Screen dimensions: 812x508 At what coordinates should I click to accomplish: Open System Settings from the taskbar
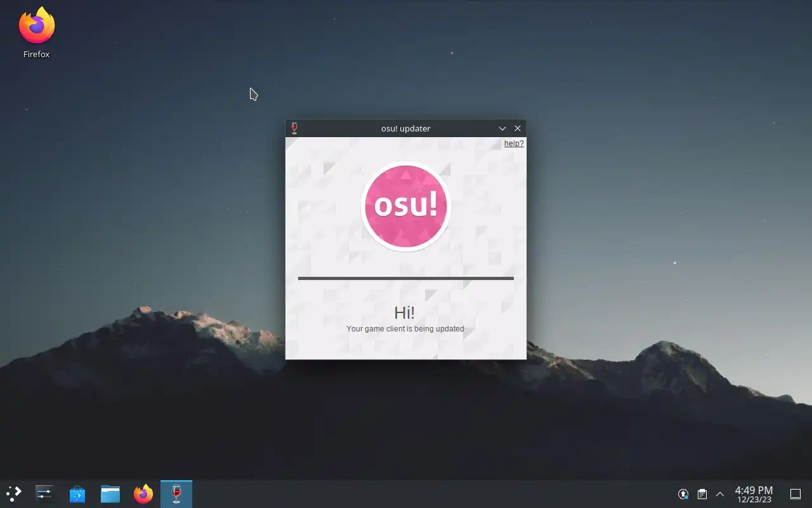tap(44, 494)
